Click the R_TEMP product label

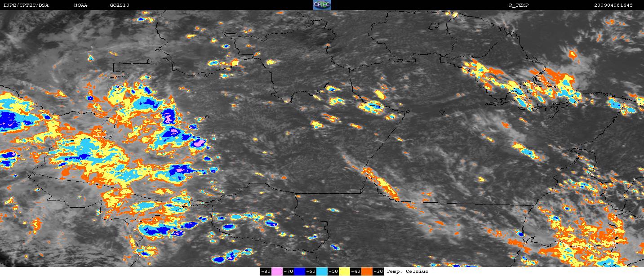[520, 5]
